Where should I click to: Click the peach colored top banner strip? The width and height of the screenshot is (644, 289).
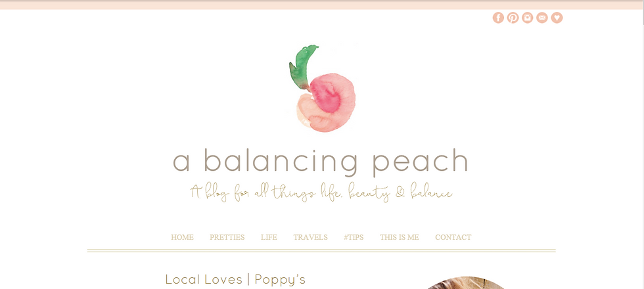[x=322, y=5]
